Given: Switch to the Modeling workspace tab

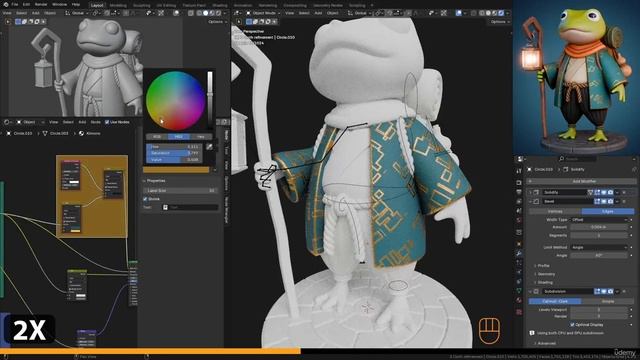Looking at the screenshot, I should click(x=118, y=5).
